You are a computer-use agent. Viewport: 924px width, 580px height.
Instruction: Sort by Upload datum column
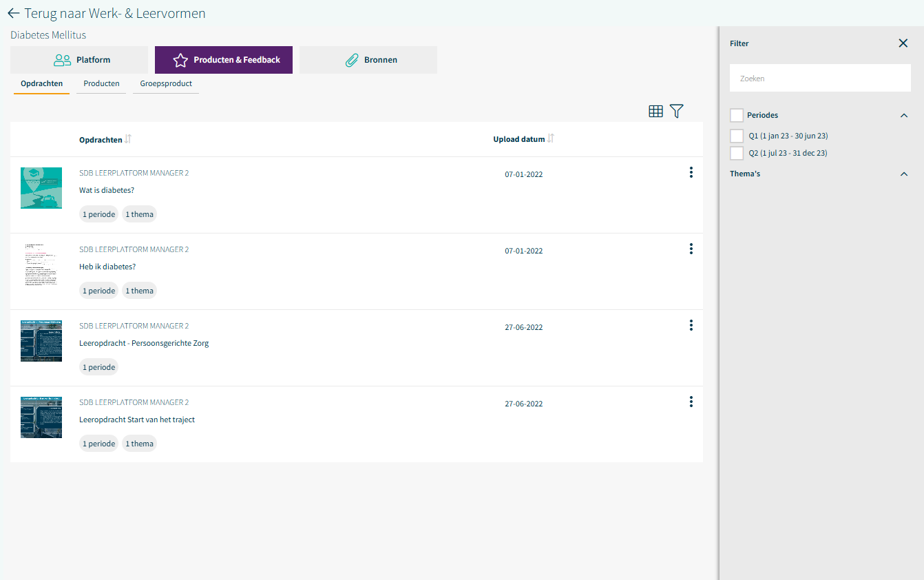[550, 139]
